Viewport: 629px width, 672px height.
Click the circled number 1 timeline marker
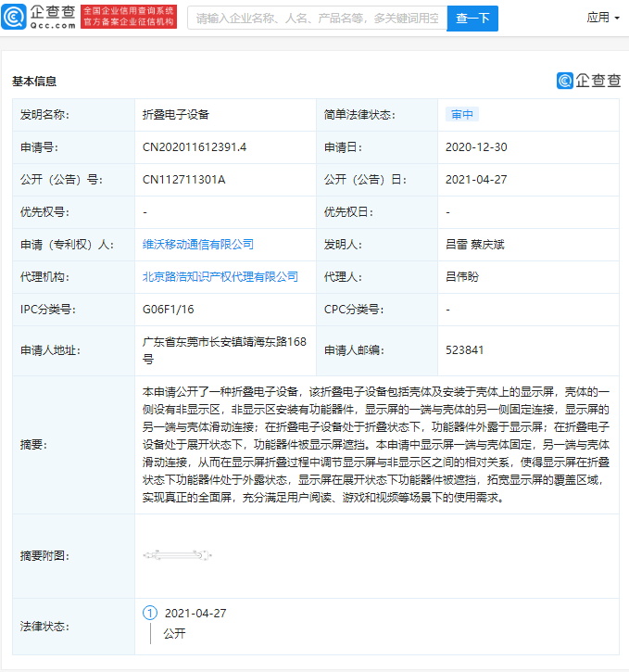click(150, 613)
